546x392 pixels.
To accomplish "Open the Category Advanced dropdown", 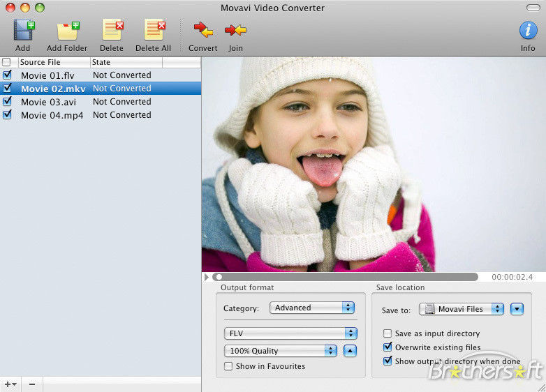I will 312,308.
